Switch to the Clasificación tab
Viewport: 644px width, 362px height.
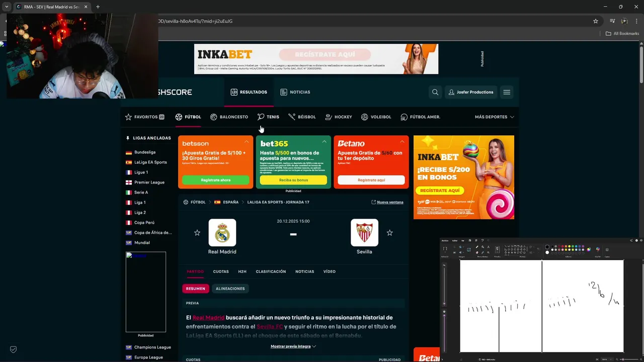pos(271,271)
